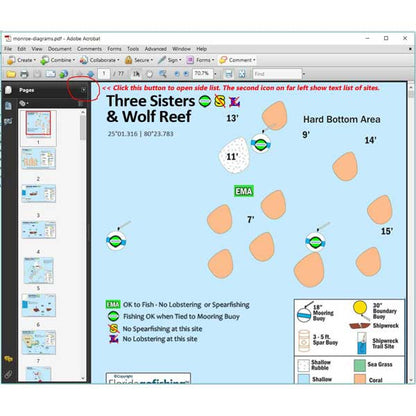Click the Pages panel title

pyautogui.click(x=27, y=90)
